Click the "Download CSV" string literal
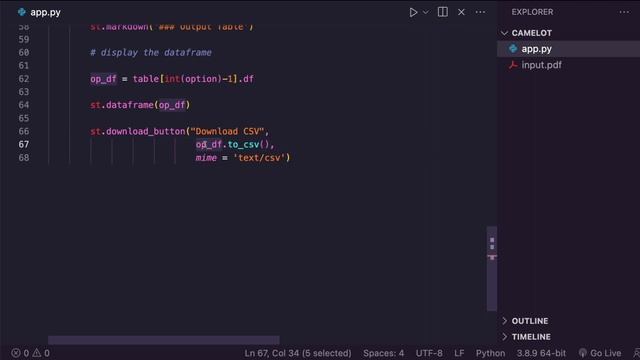640x360 pixels. [227, 131]
